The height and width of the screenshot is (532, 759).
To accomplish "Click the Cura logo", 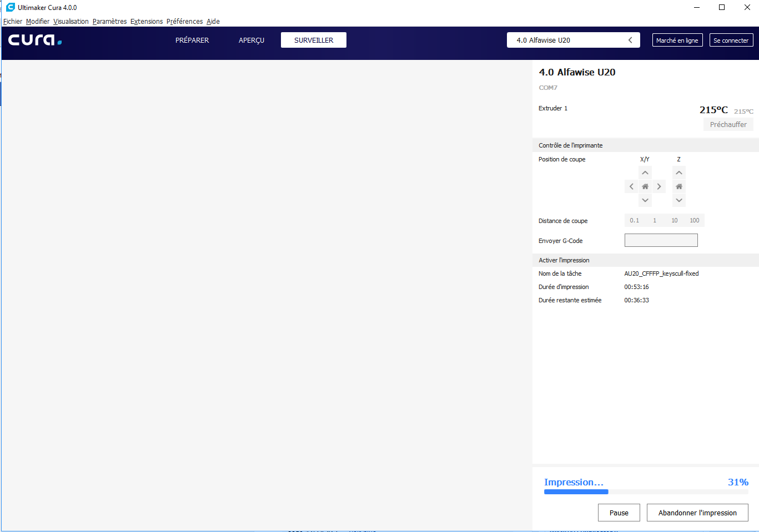I will pyautogui.click(x=35, y=40).
